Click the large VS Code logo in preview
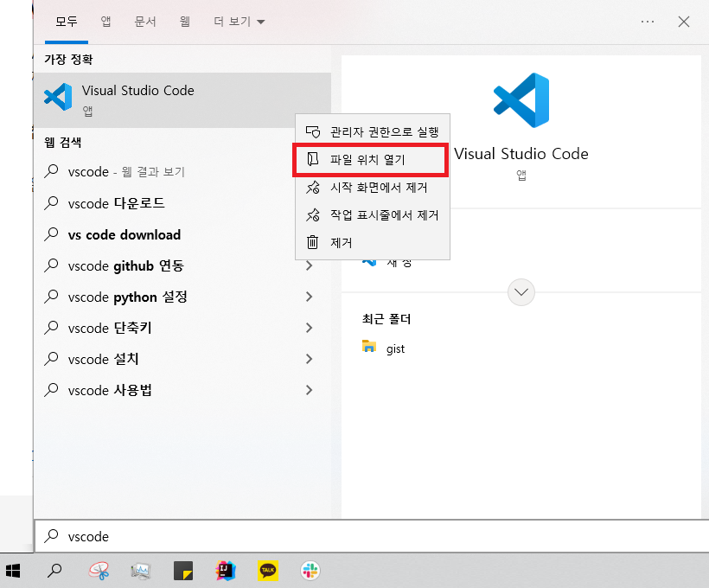This screenshot has width=709, height=588. tap(521, 100)
